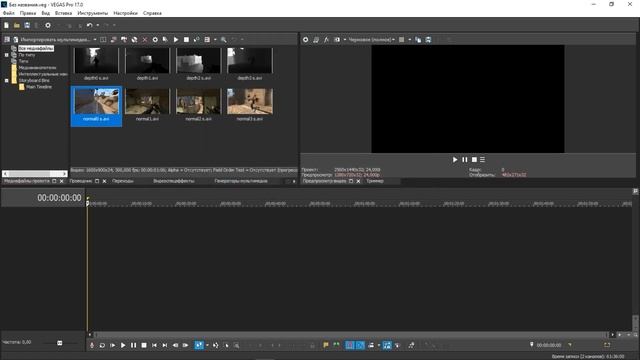Expand the Storyboard Bins tree node
The height and width of the screenshot is (360, 640).
(7, 80)
